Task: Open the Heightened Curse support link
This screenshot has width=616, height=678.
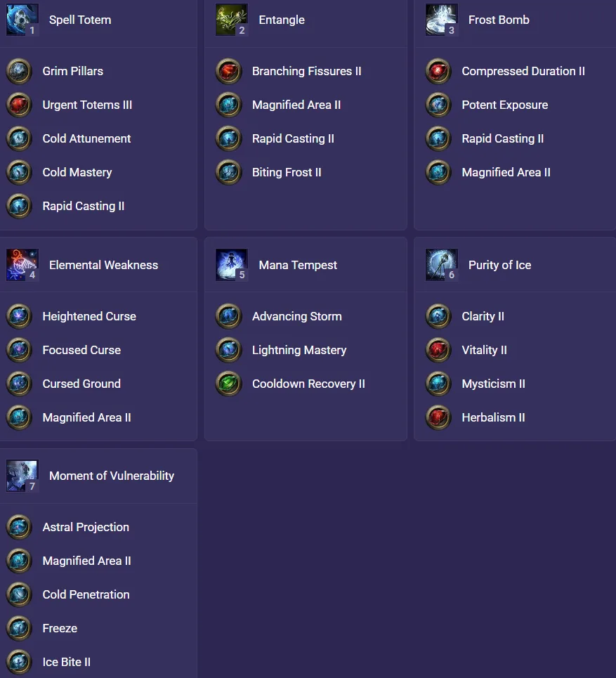Action: [x=89, y=316]
